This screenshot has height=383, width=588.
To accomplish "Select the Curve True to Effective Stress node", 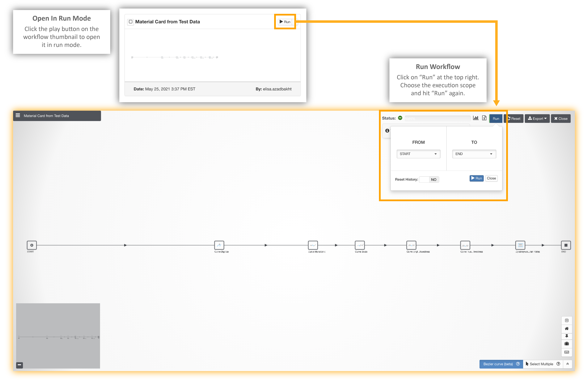I will coord(465,245).
